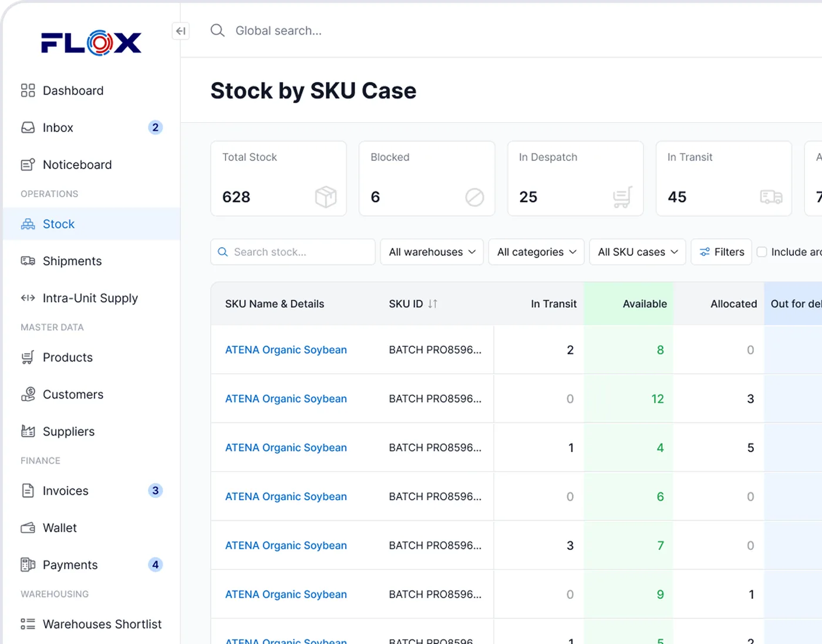The image size is (822, 644).
Task: Click the Dashboard grid icon
Action: click(28, 90)
